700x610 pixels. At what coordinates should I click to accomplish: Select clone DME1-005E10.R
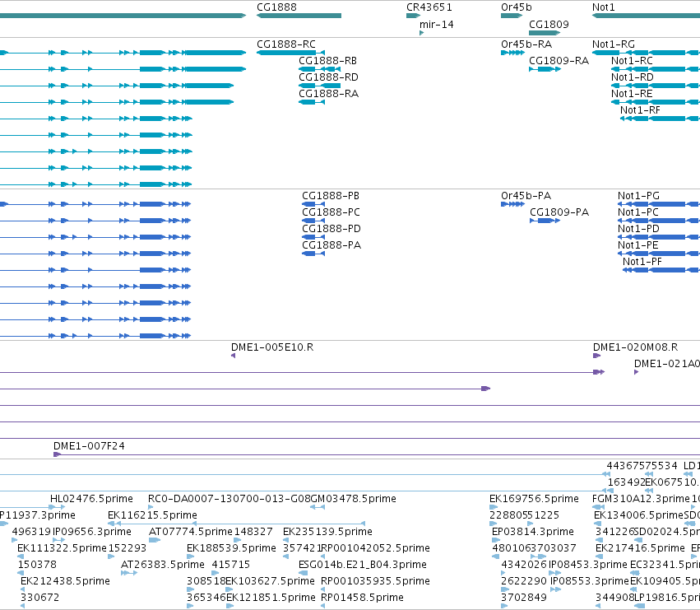pos(233,356)
